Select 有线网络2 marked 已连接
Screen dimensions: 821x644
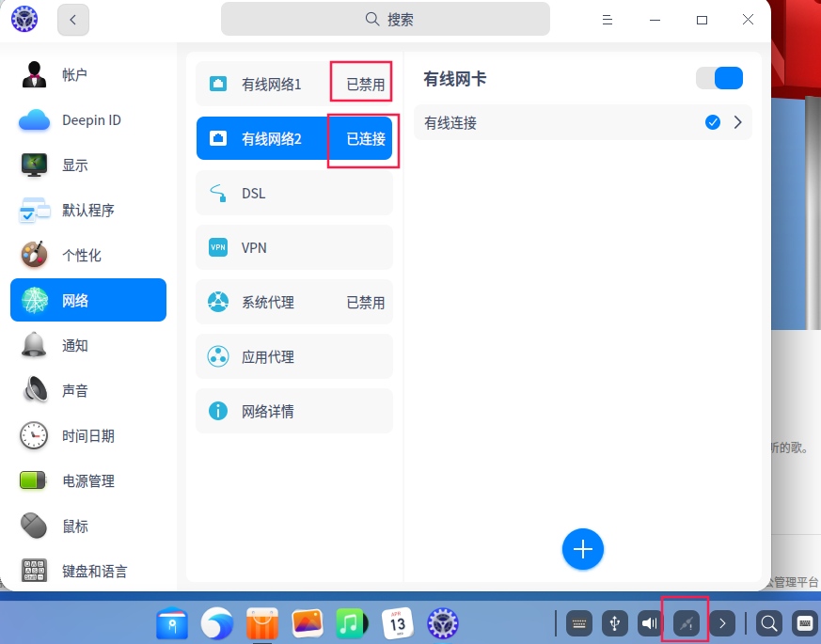tap(273, 137)
